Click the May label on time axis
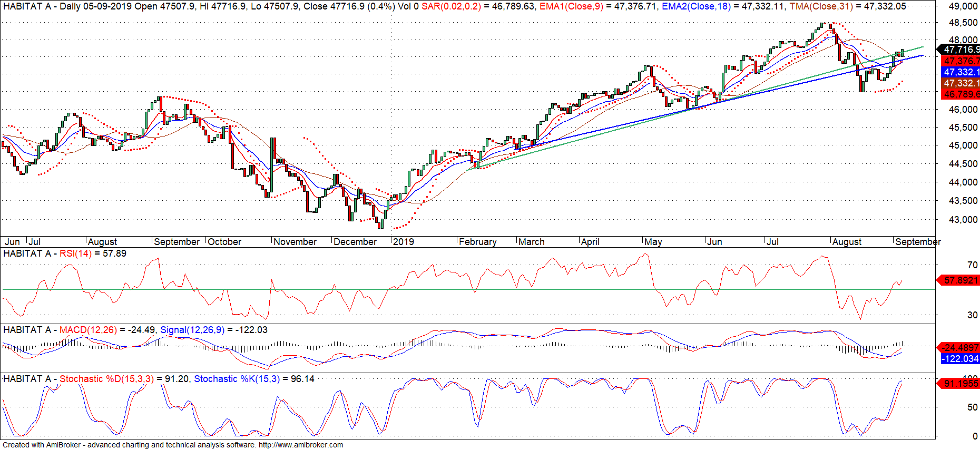Viewport: 980px width, 449px height. point(653,242)
